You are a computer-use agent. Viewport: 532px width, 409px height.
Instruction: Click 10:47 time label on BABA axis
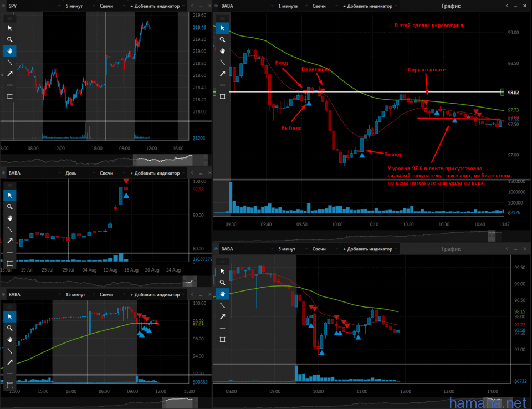pos(504,224)
